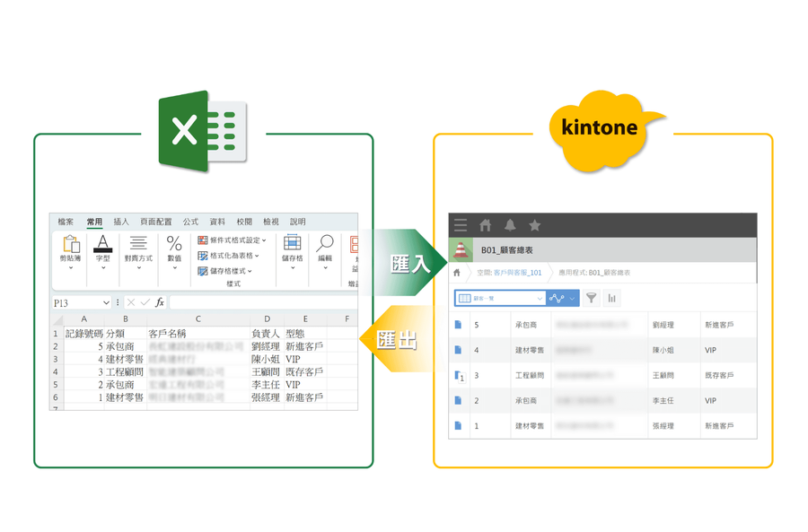
Task: Switch to the Excel 常用 tab
Action: 94,222
